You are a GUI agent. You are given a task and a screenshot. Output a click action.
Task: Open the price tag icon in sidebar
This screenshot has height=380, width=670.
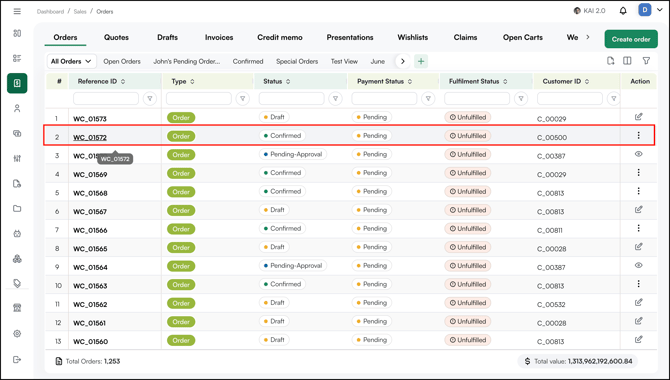point(17,283)
